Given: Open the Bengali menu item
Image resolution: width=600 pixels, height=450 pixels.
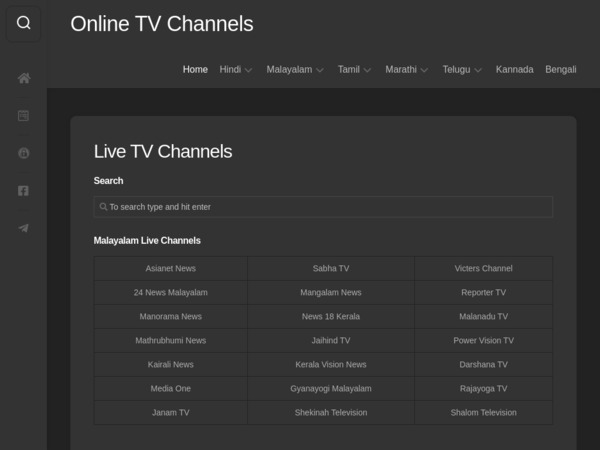Looking at the screenshot, I should click(561, 69).
